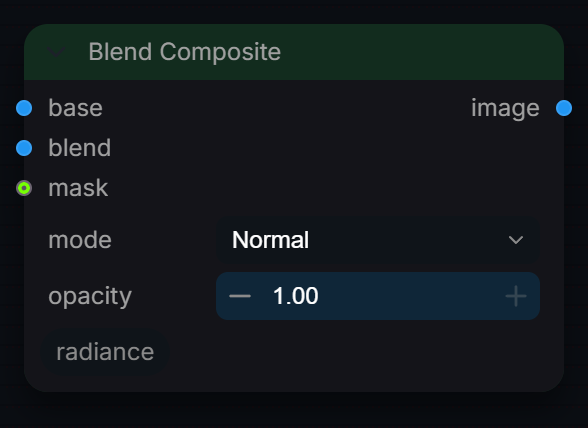Open the mode dropdown showing Normal

378,240
